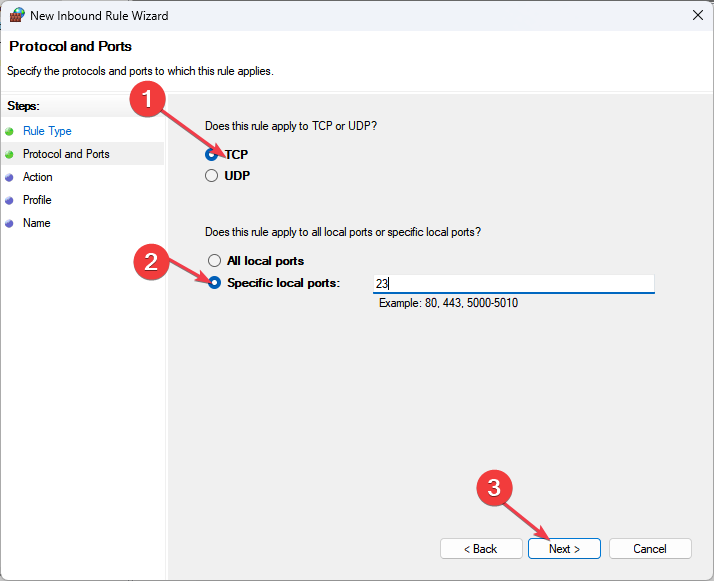This screenshot has height=581, width=714.
Task: Select the TCP protocol radio button
Action: [x=211, y=154]
